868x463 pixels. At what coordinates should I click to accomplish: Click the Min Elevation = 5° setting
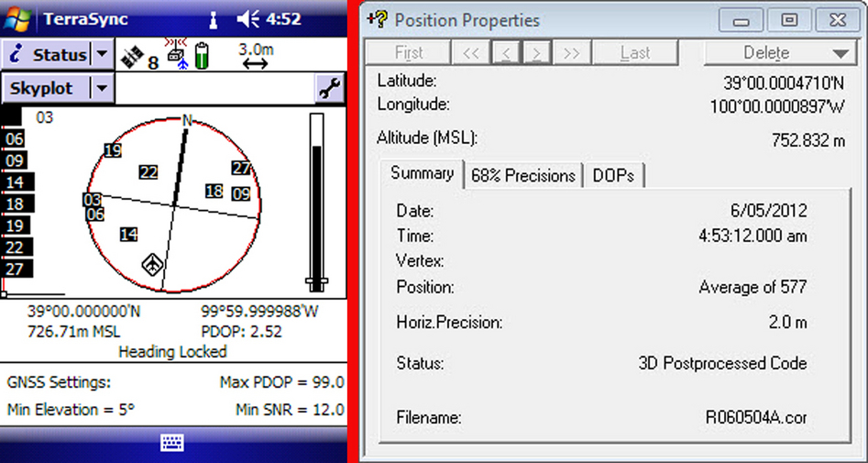(71, 410)
